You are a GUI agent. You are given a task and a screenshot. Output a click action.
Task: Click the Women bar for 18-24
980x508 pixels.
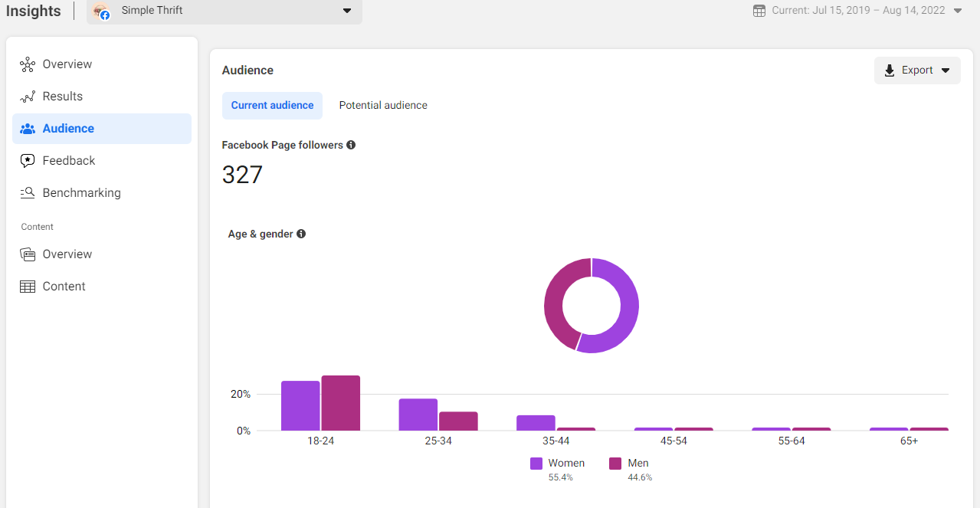[x=300, y=405]
